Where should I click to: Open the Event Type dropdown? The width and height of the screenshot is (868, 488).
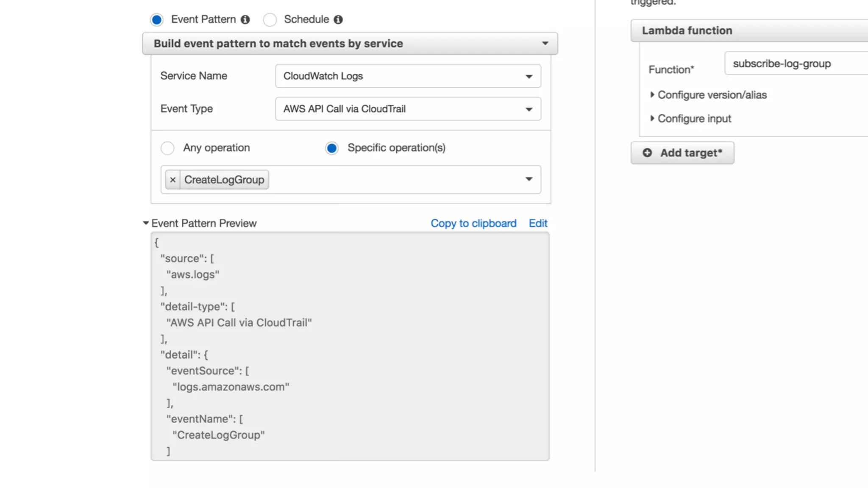408,109
